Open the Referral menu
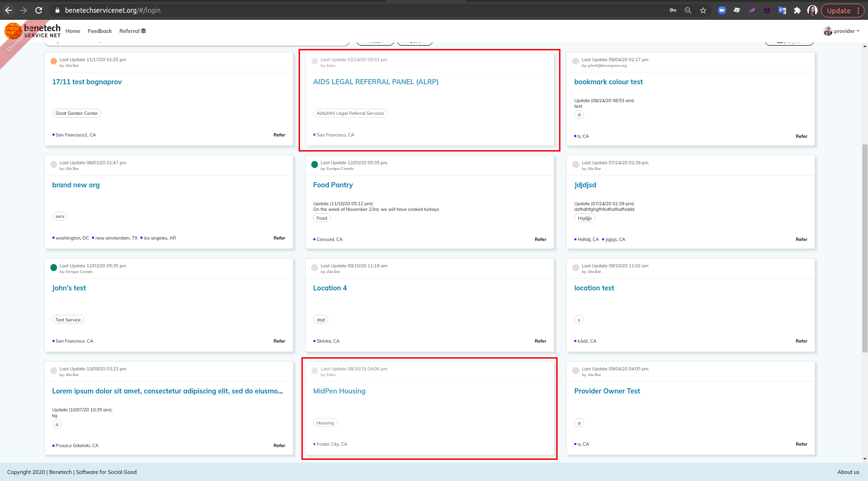This screenshot has width=868, height=481. pyautogui.click(x=132, y=31)
